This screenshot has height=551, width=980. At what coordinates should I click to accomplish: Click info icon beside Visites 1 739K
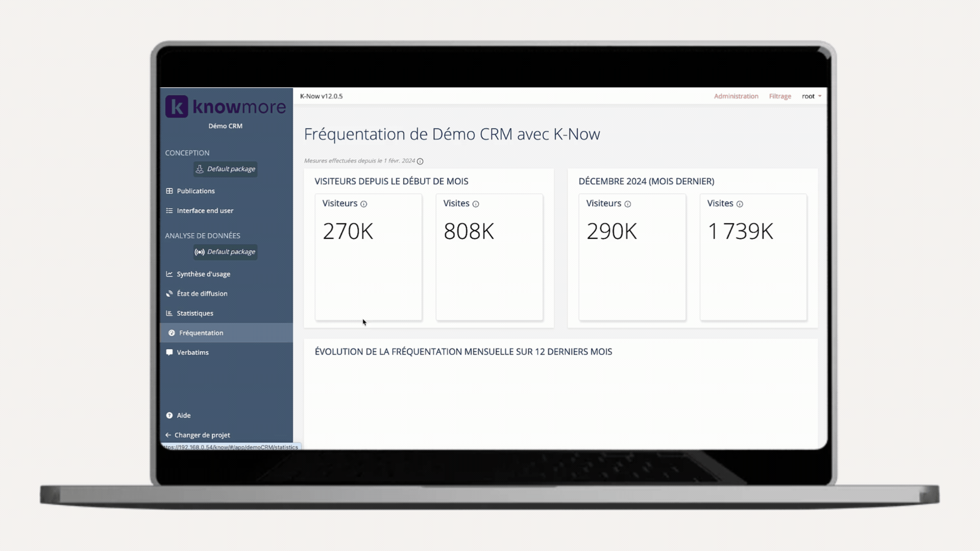pos(740,204)
